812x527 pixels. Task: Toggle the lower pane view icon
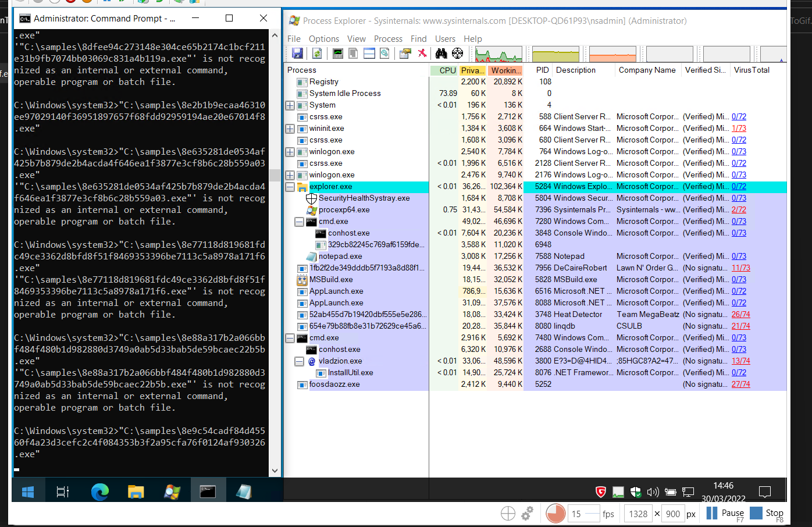(x=369, y=54)
